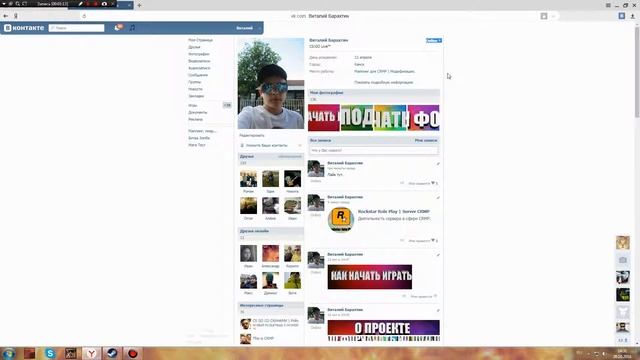Open Rockstar Role Play group logo
Screen dimensions: 640x360
point(341,219)
